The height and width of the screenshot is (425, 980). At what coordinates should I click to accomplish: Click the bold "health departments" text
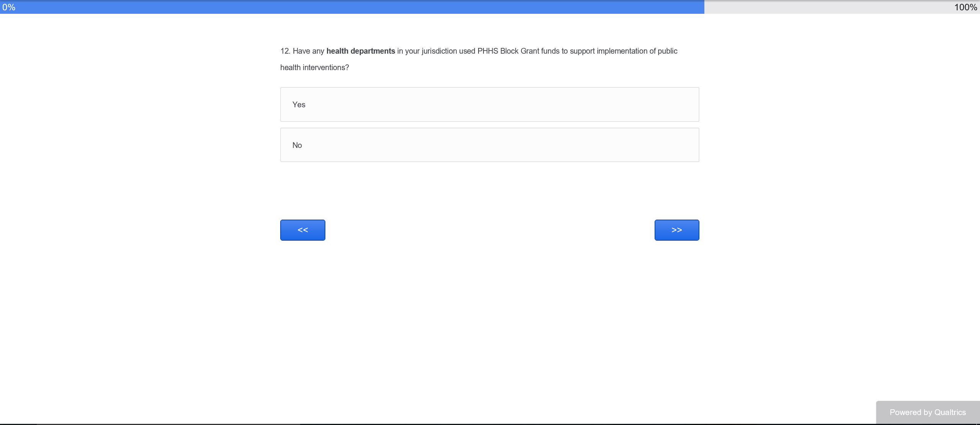click(x=360, y=51)
